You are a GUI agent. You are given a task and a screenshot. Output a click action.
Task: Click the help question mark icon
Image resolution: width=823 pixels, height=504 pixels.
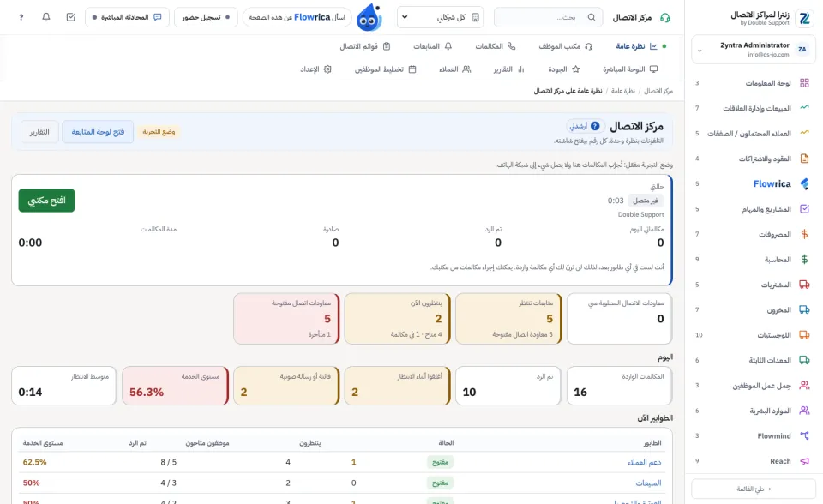pyautogui.click(x=21, y=17)
